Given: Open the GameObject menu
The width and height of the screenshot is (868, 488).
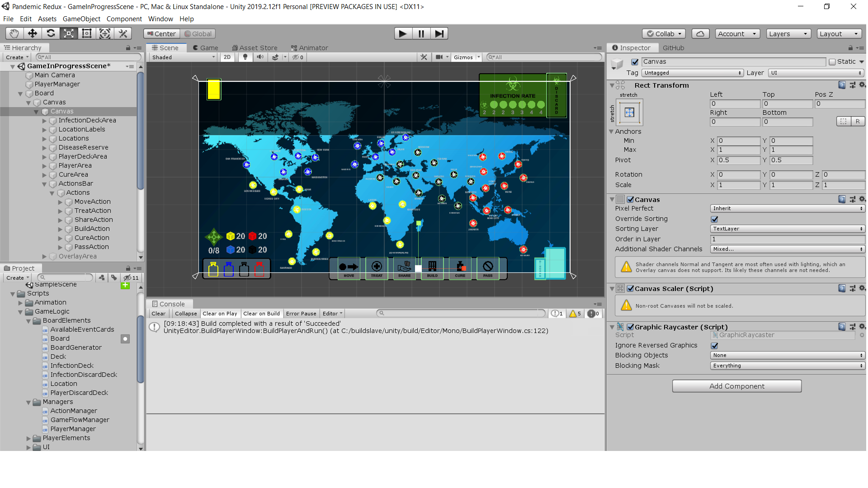Looking at the screenshot, I should (x=81, y=19).
